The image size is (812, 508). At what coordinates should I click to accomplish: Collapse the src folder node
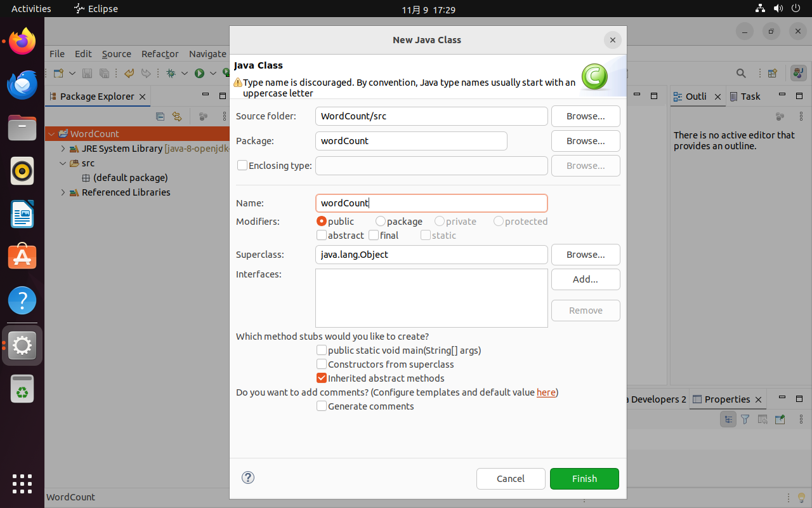pyautogui.click(x=63, y=163)
